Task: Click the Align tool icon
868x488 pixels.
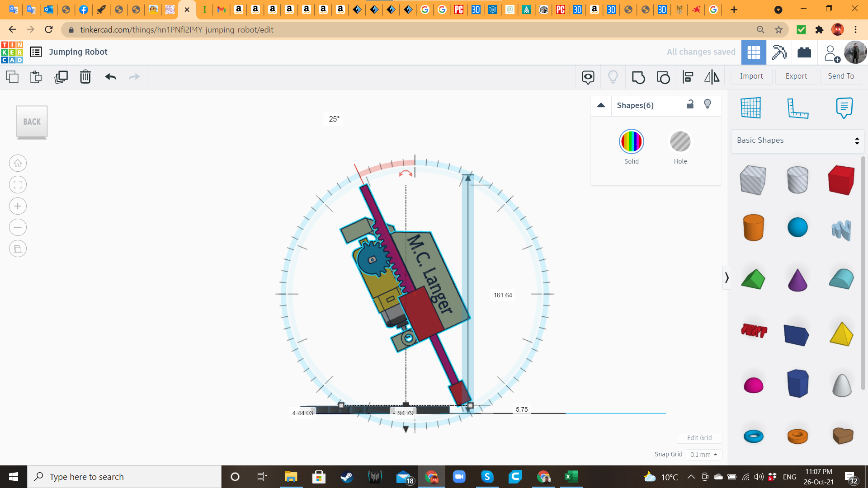Action: pyautogui.click(x=688, y=77)
